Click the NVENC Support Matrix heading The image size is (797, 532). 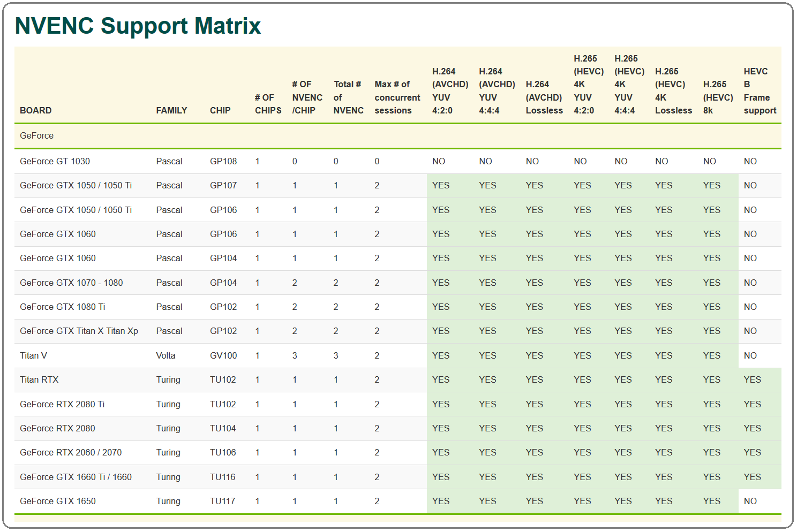(x=138, y=26)
